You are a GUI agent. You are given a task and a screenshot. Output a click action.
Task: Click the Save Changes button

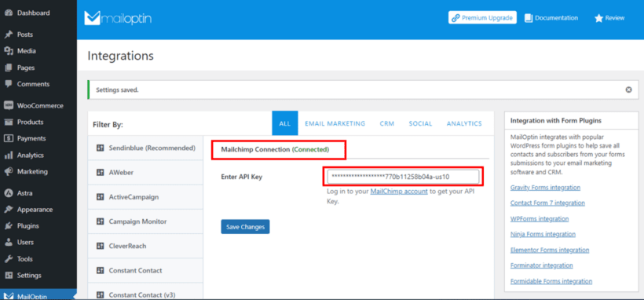coord(245,227)
